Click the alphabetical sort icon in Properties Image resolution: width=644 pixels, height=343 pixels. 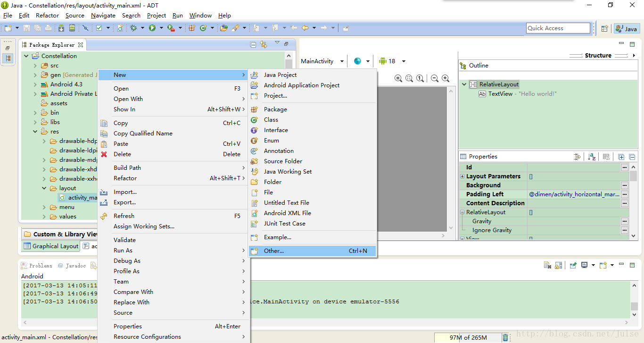pyautogui.click(x=592, y=157)
